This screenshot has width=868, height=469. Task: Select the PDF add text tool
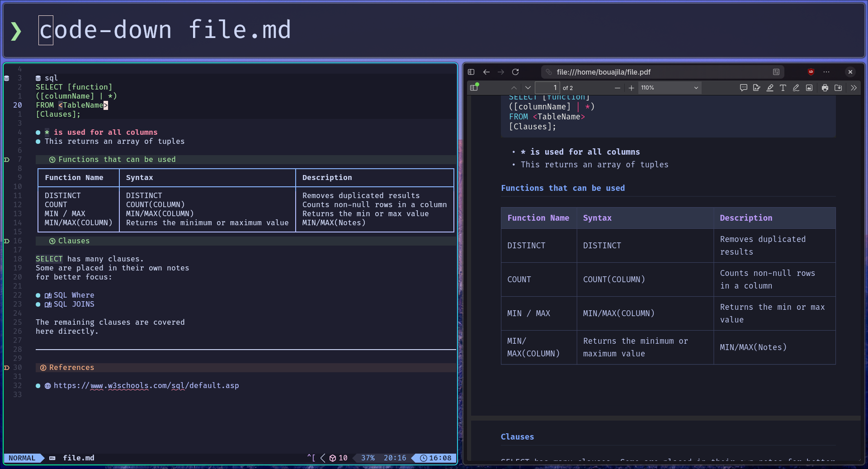(x=783, y=88)
